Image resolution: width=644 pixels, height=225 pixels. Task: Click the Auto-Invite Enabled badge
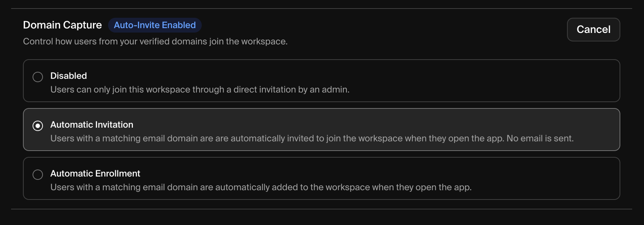click(x=155, y=25)
